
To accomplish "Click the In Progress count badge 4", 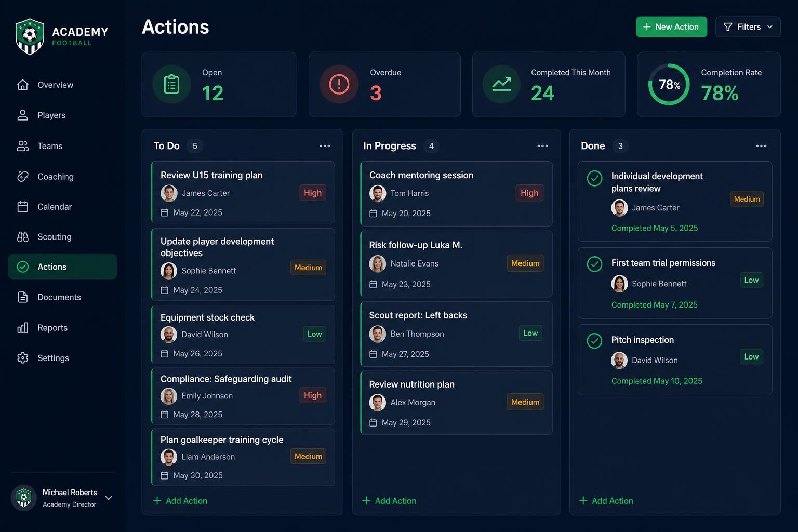I will (431, 146).
